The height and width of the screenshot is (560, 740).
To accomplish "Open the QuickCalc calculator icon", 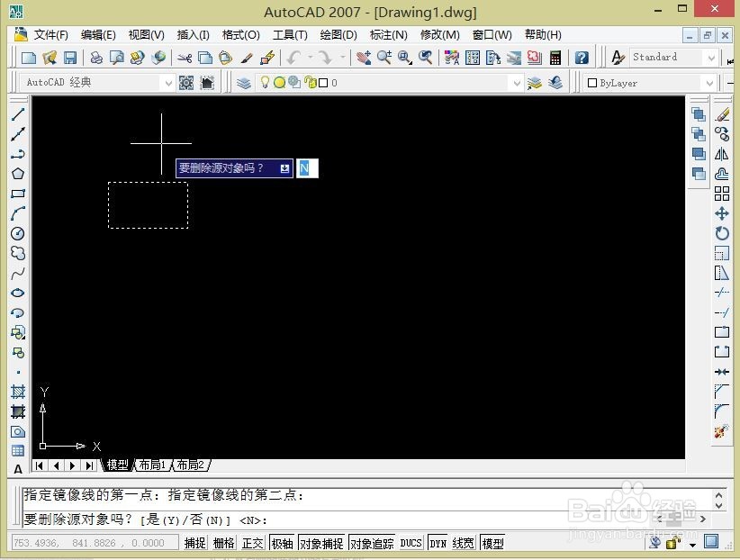I will (x=555, y=58).
